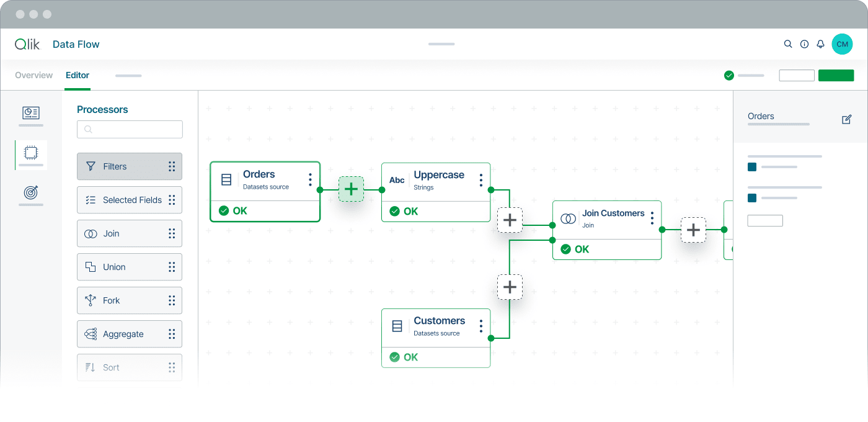The image size is (868, 422).
Task: Open the Orders node options menu
Action: 310,180
